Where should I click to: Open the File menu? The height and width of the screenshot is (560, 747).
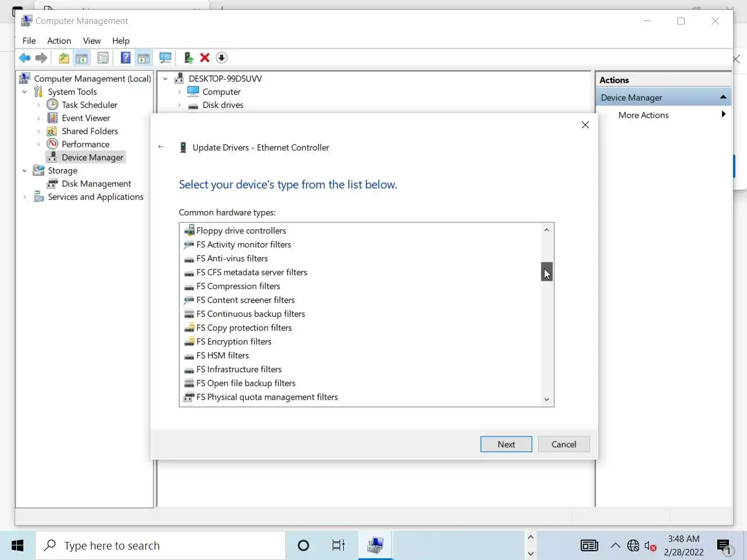(29, 40)
